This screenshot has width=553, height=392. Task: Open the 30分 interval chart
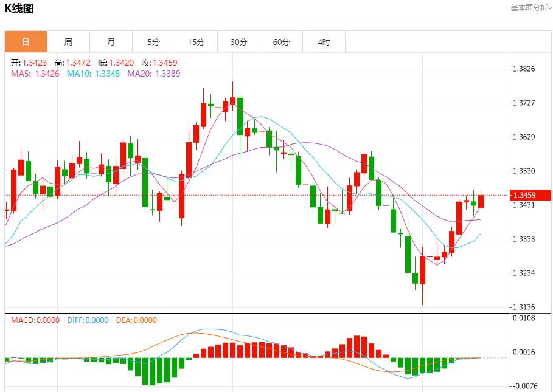238,41
